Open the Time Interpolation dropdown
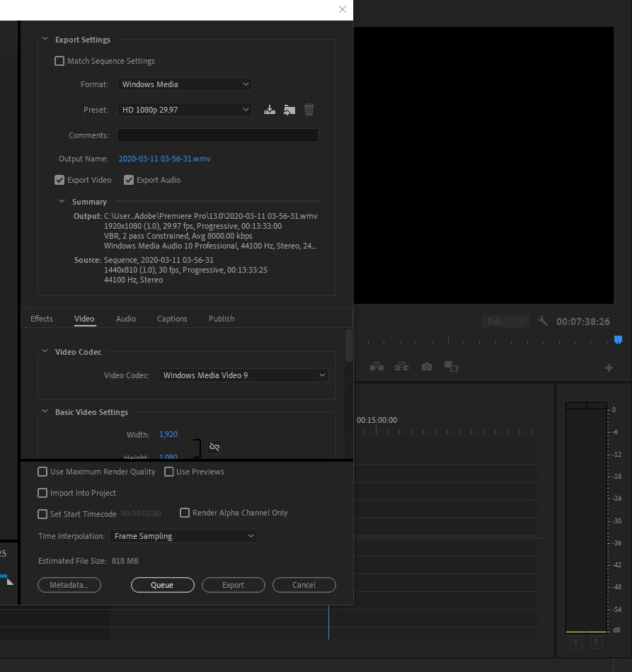The width and height of the screenshot is (632, 672). [183, 536]
